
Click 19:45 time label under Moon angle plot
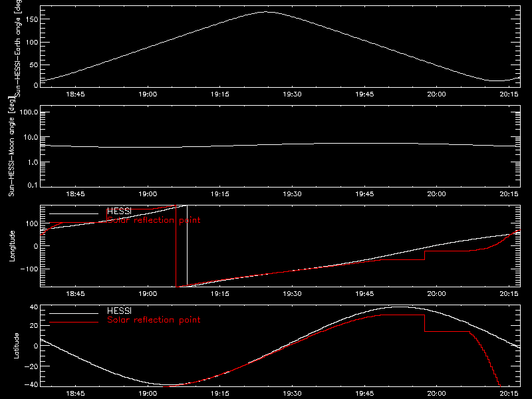click(x=364, y=194)
